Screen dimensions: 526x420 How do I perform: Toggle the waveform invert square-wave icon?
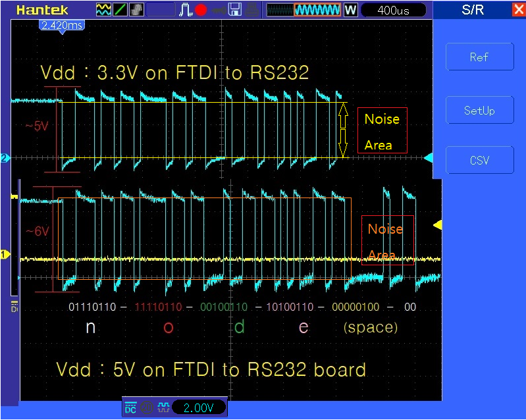coord(163,407)
